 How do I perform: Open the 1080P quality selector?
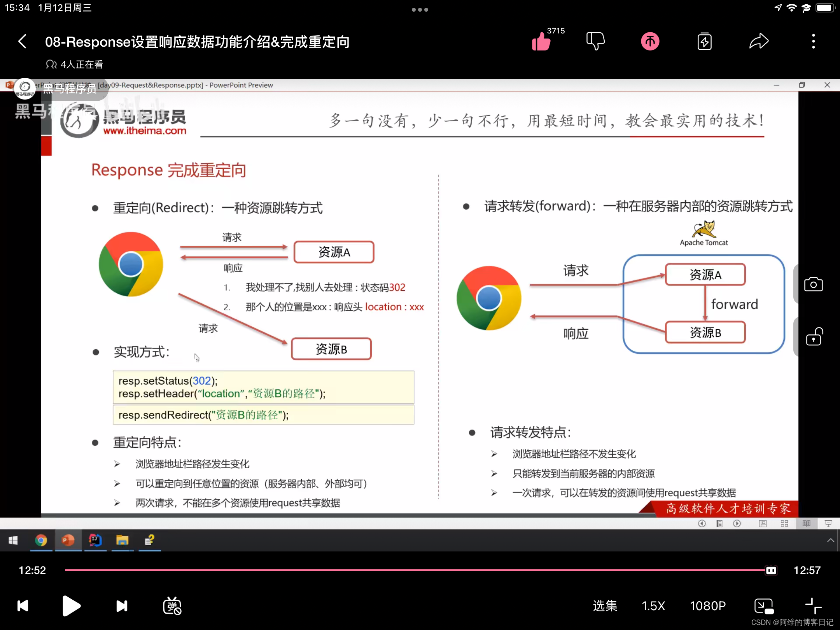[x=708, y=606]
